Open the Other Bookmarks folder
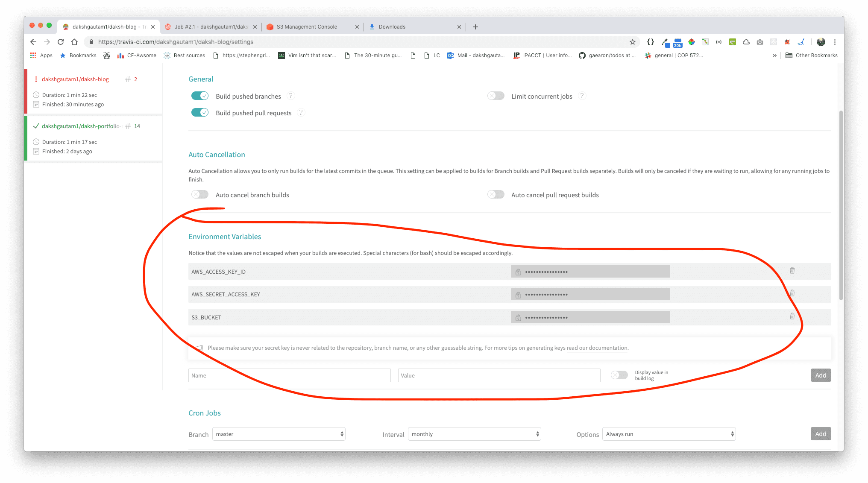 point(812,56)
